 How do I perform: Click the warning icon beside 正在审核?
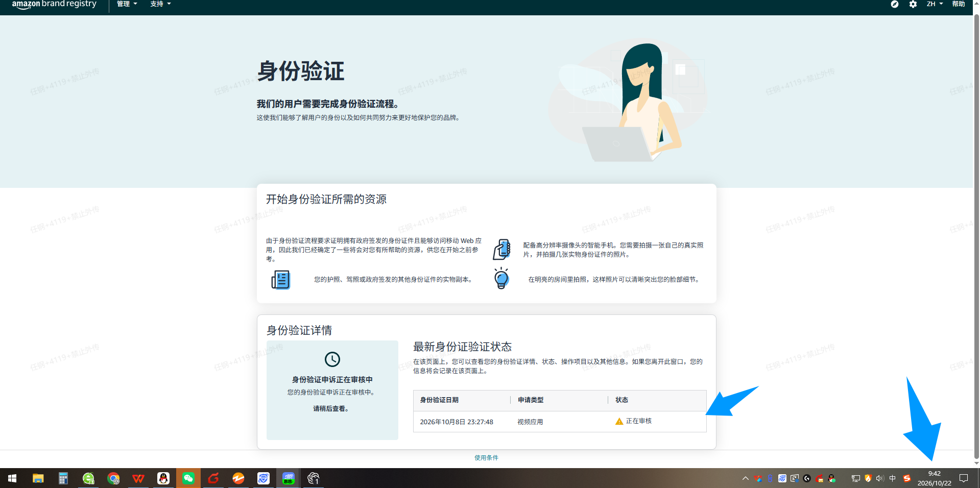[619, 422]
